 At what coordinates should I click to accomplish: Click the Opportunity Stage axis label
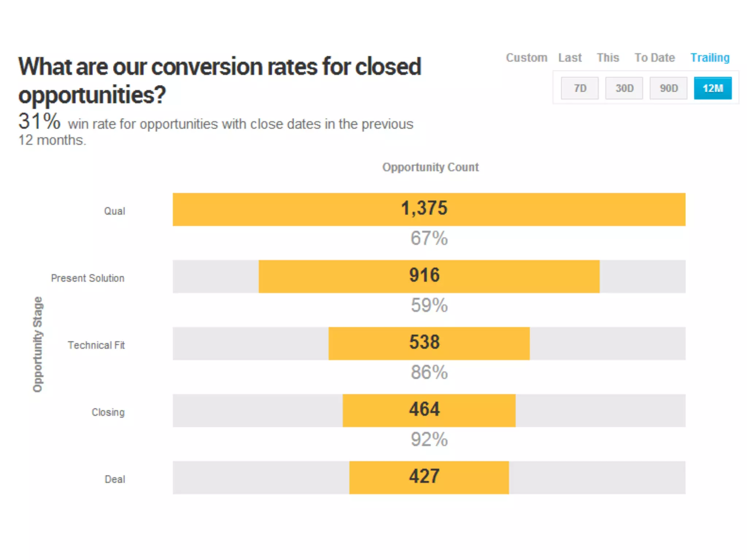(x=38, y=344)
